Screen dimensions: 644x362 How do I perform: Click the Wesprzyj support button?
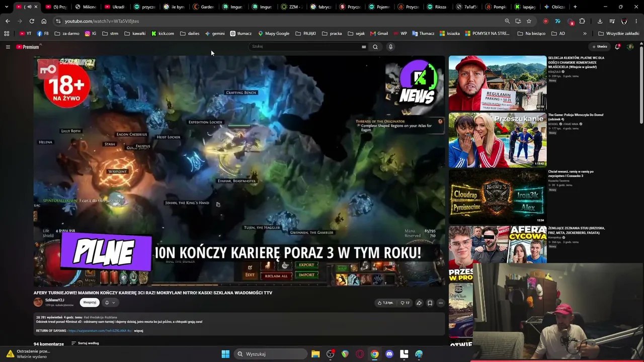[90, 303]
